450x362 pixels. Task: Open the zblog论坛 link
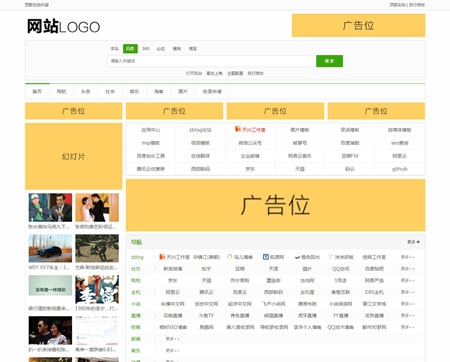point(200,130)
